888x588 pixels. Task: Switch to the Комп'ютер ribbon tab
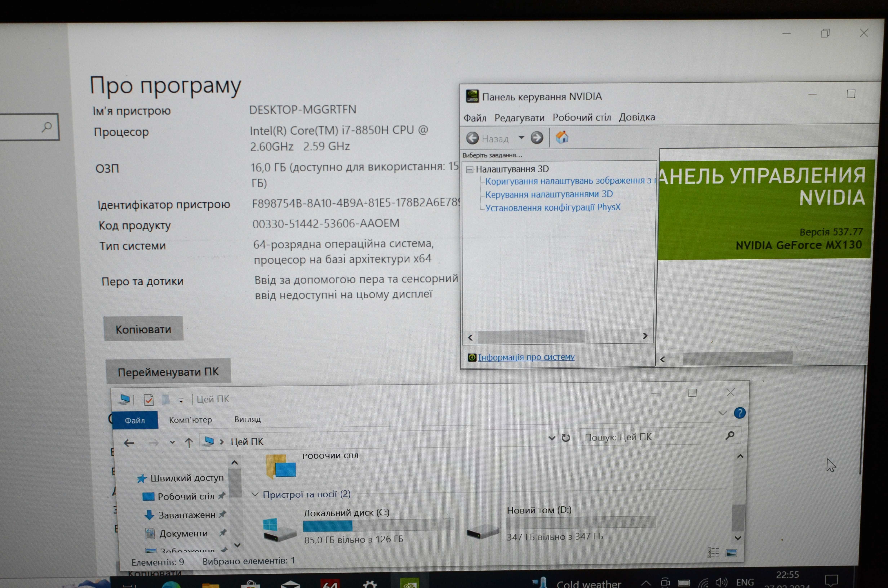(x=190, y=420)
